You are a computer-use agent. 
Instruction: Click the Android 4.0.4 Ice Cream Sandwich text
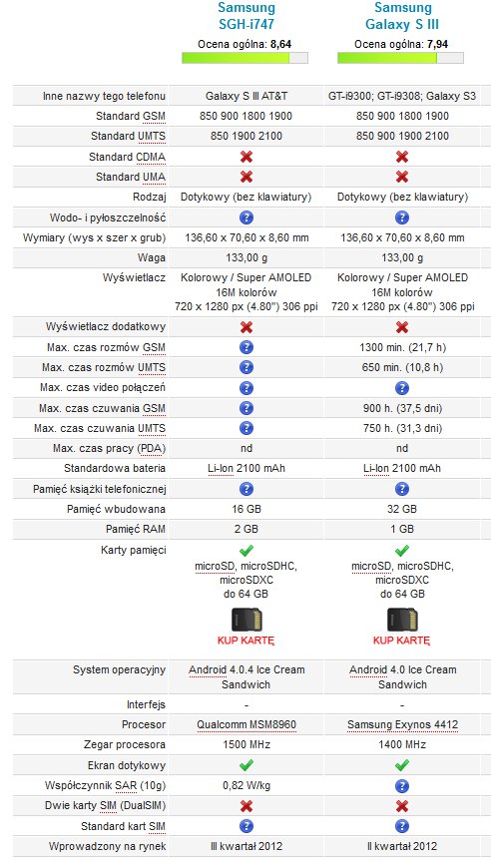click(x=246, y=677)
